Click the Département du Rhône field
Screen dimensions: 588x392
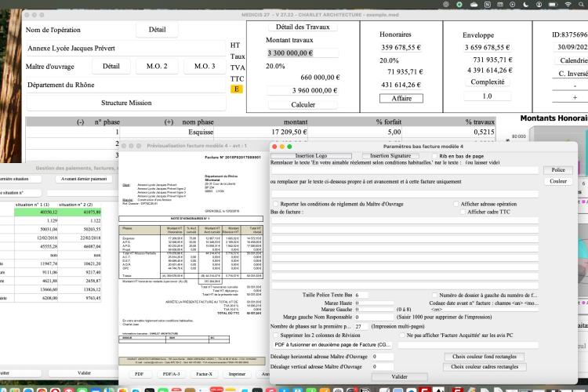126,85
